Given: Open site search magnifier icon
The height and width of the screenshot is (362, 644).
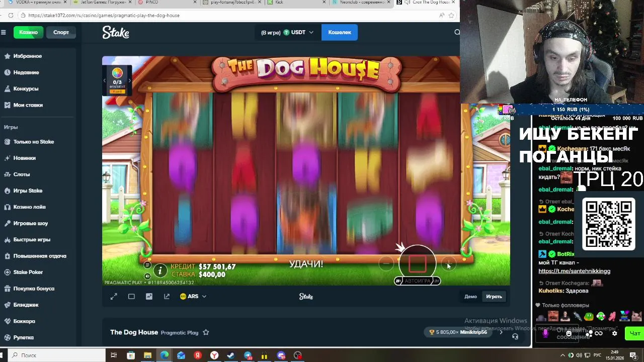Looking at the screenshot, I should [x=457, y=32].
